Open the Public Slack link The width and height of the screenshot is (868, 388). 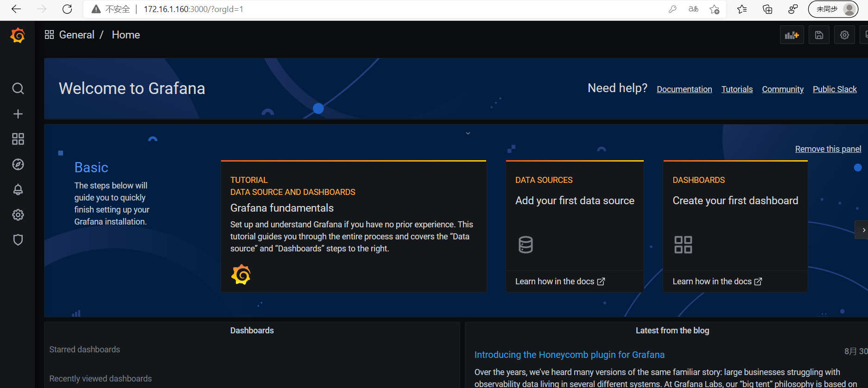click(x=835, y=89)
